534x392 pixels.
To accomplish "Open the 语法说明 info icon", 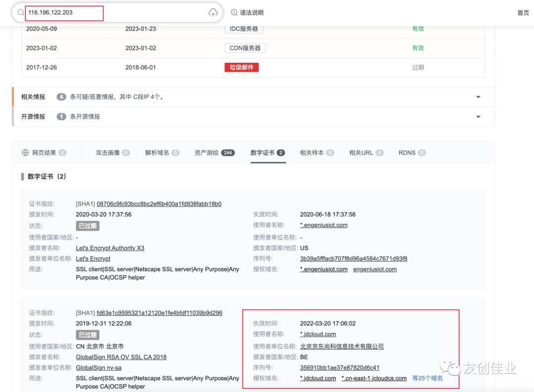I will click(x=234, y=12).
